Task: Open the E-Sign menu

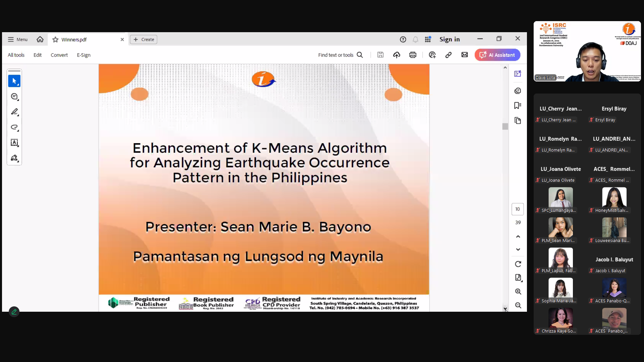Action: (x=84, y=55)
